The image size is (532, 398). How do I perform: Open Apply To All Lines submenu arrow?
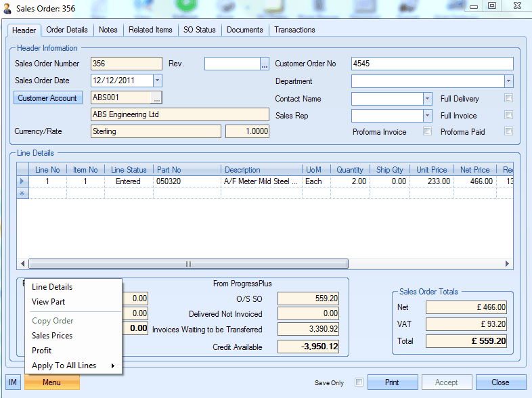(x=112, y=366)
